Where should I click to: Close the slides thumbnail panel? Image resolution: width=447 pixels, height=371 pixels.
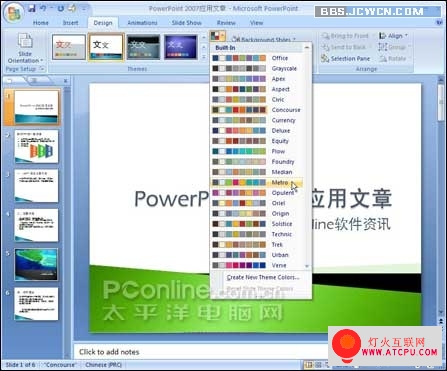[65, 81]
